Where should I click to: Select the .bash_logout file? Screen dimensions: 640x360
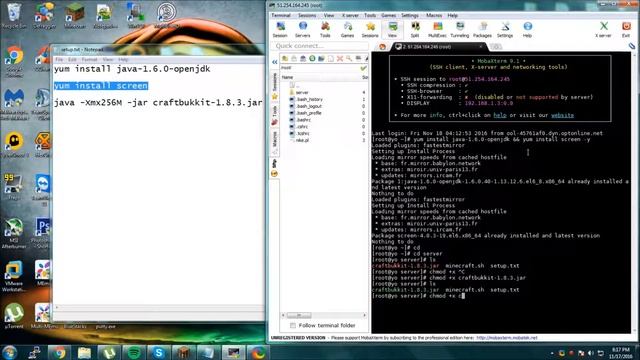click(x=309, y=106)
